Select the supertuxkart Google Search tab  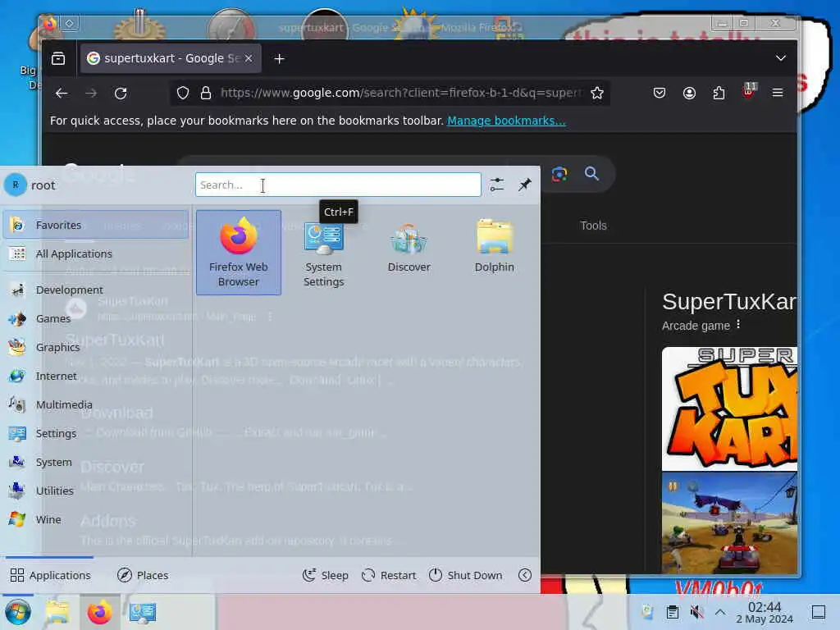pos(171,58)
